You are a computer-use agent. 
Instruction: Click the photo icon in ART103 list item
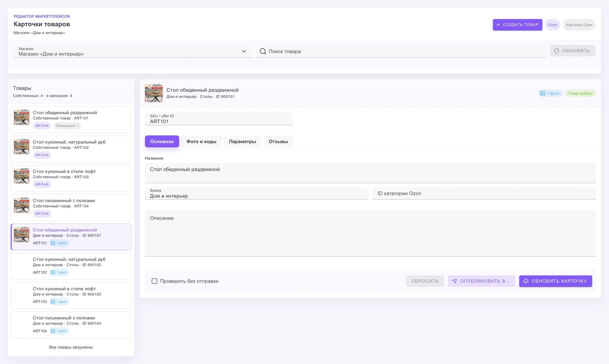53,302
